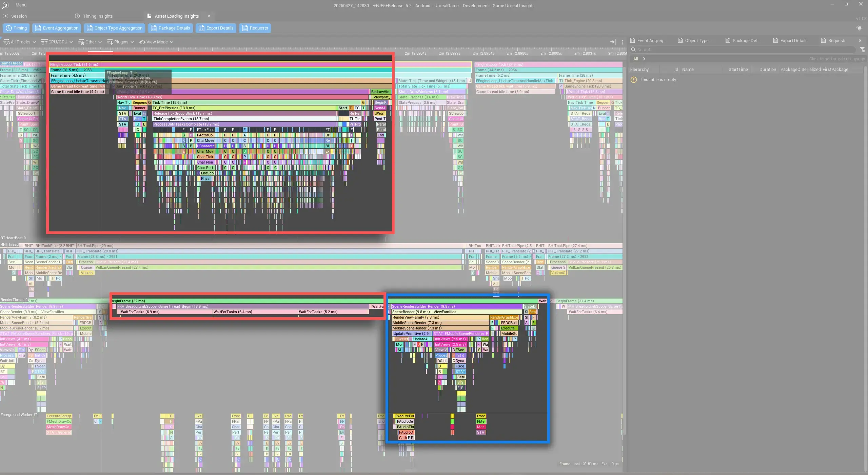
Task: Sort by the Hierarchy column header
Action: 639,70
